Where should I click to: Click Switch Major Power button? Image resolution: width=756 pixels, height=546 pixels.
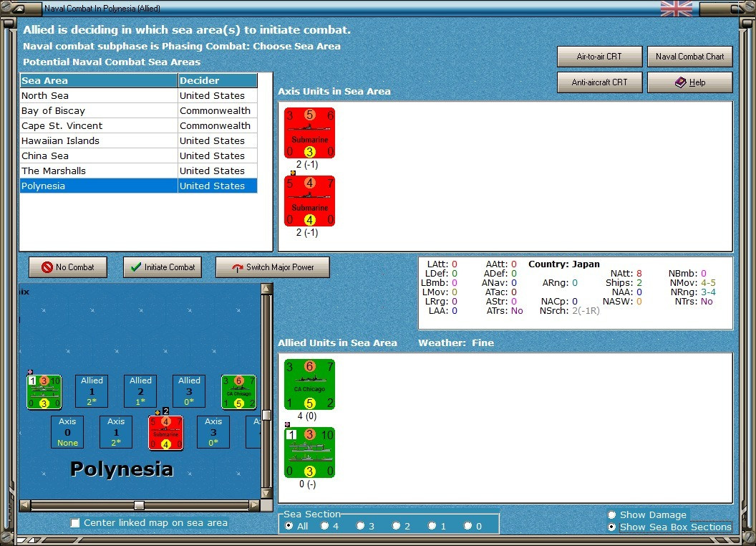pyautogui.click(x=273, y=267)
